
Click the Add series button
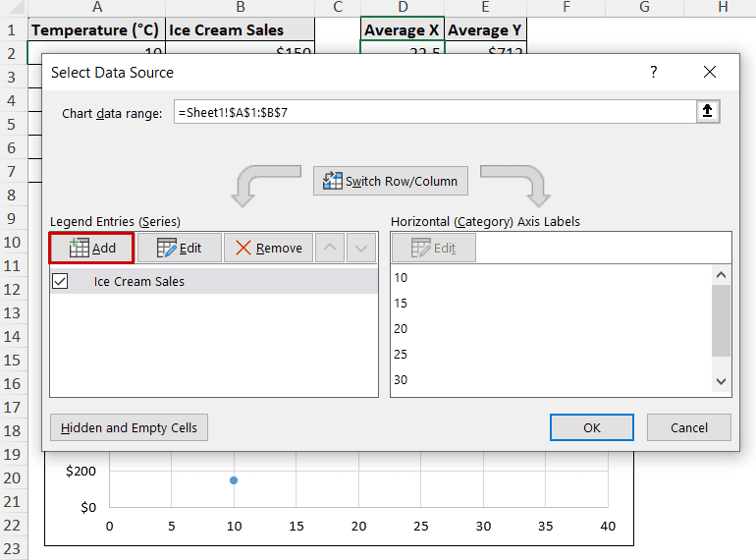(91, 248)
